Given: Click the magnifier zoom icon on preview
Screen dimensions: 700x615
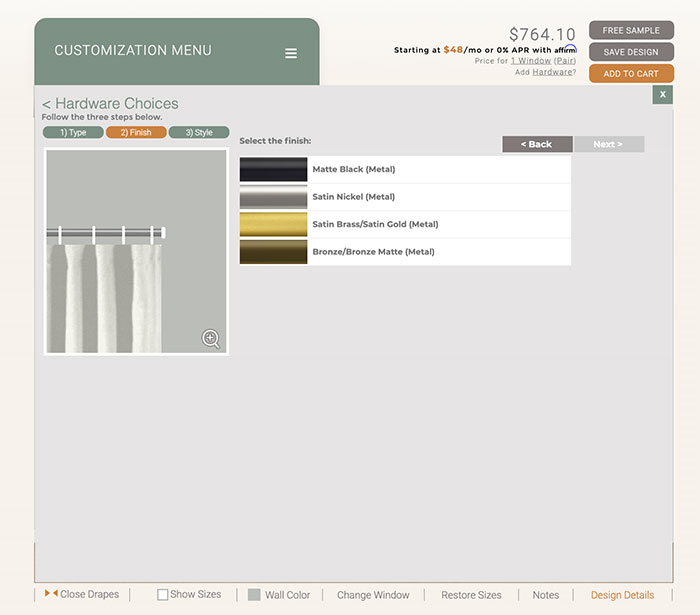Looking at the screenshot, I should coord(211,338).
